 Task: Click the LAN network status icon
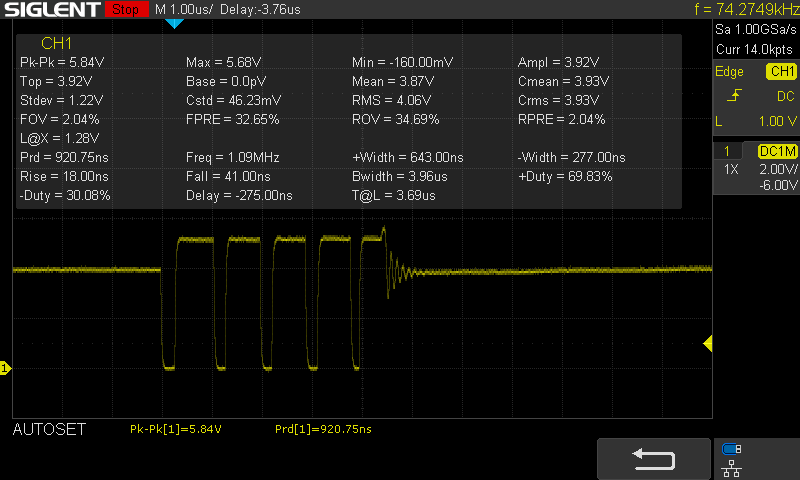point(732,468)
